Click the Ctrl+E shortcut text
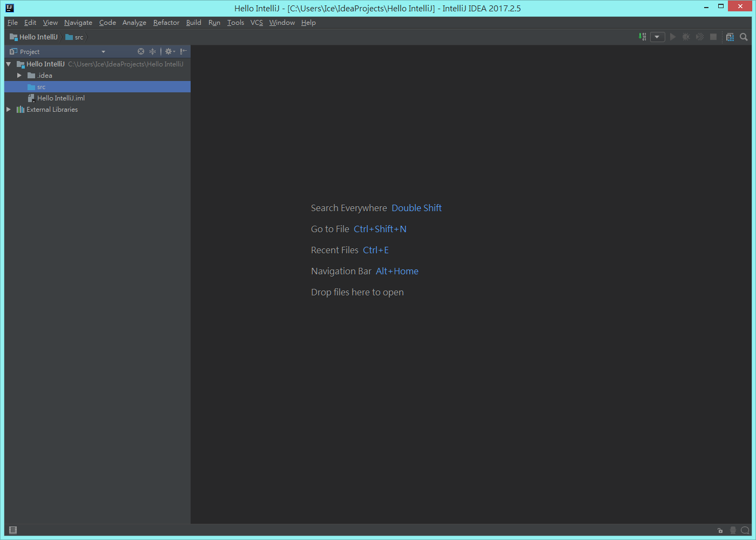 coord(376,250)
